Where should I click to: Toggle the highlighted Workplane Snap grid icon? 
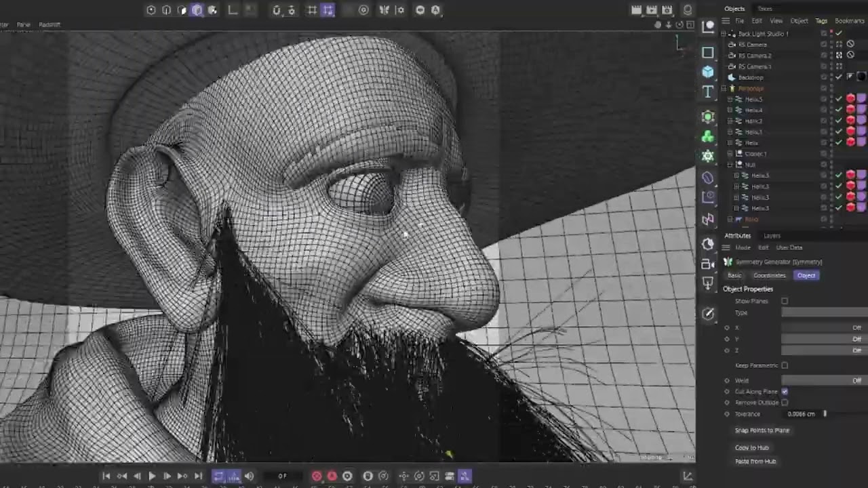pos(328,10)
